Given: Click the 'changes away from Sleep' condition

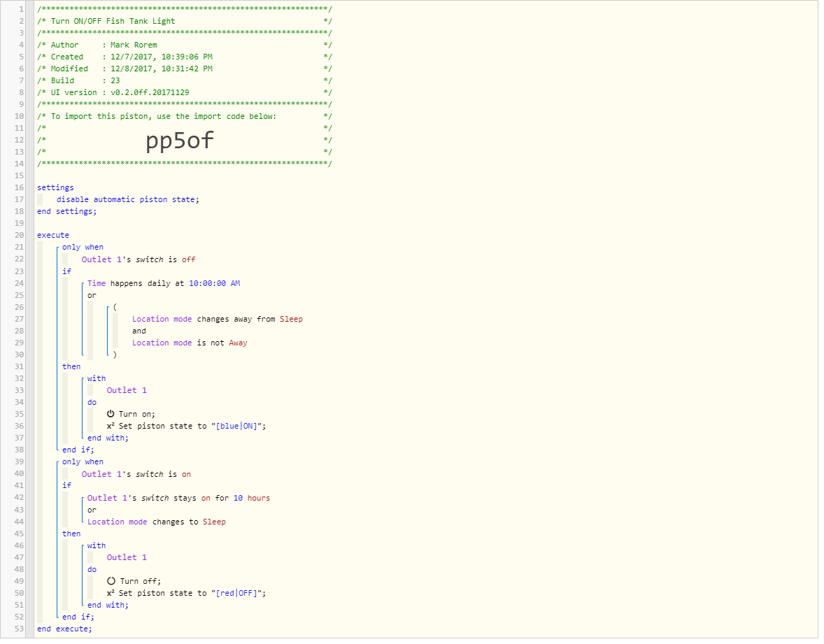Looking at the screenshot, I should [217, 319].
